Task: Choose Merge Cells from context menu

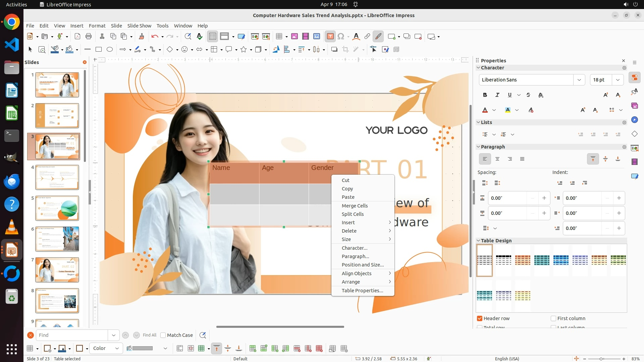Action: (x=355, y=205)
